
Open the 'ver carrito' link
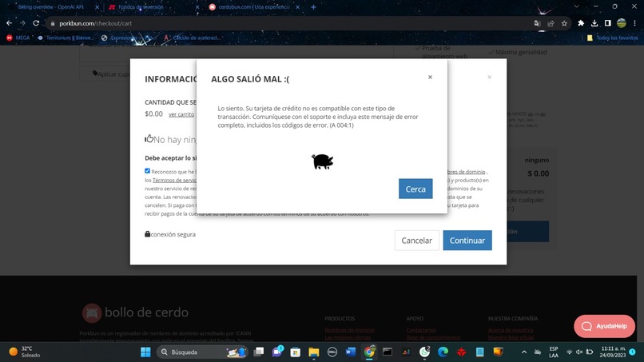pyautogui.click(x=181, y=114)
